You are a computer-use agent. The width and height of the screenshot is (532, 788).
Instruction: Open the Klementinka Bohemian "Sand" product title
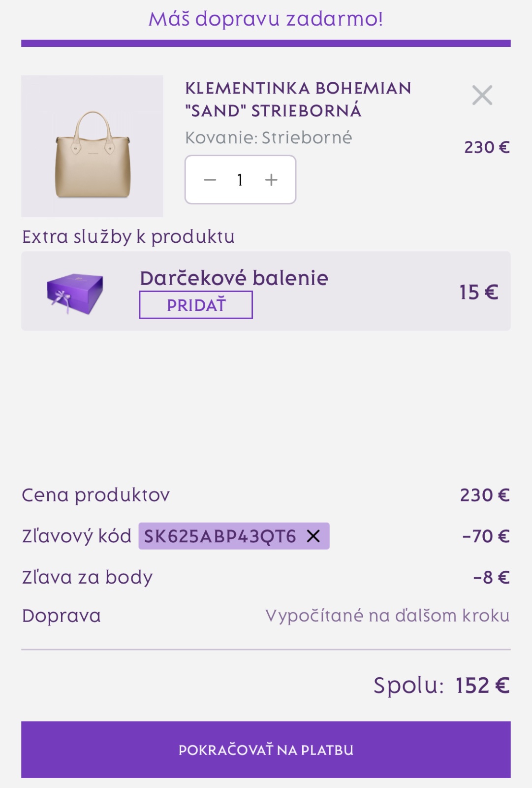click(x=298, y=99)
